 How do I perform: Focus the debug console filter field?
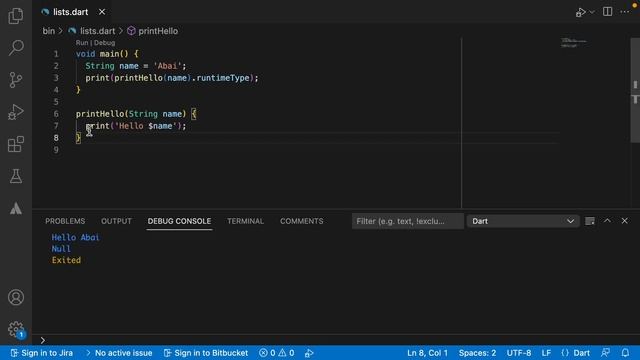point(407,221)
